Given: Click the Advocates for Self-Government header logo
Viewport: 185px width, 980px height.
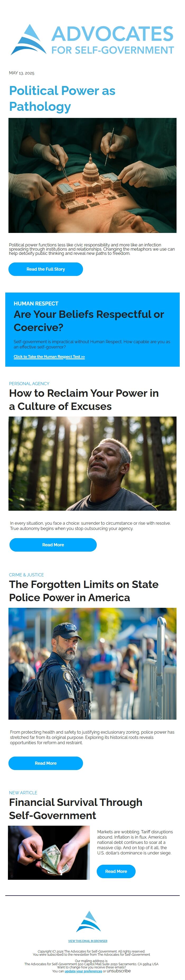Looking at the screenshot, I should coord(92,40).
